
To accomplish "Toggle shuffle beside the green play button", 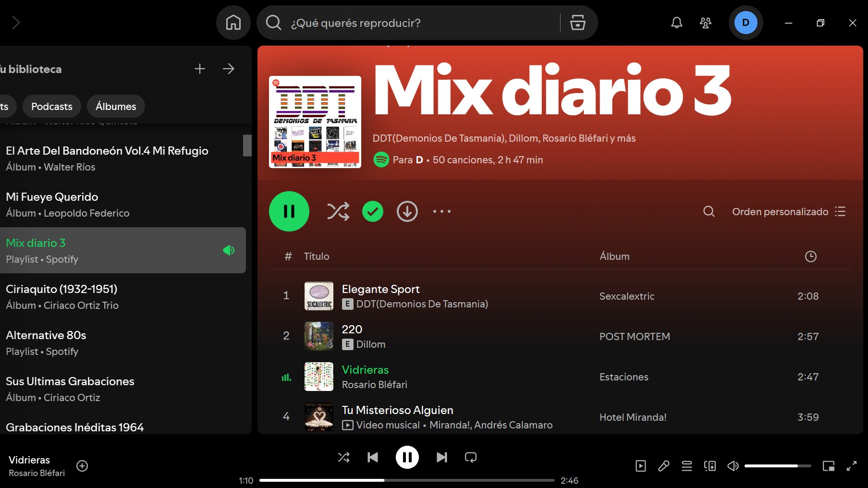I will click(338, 211).
